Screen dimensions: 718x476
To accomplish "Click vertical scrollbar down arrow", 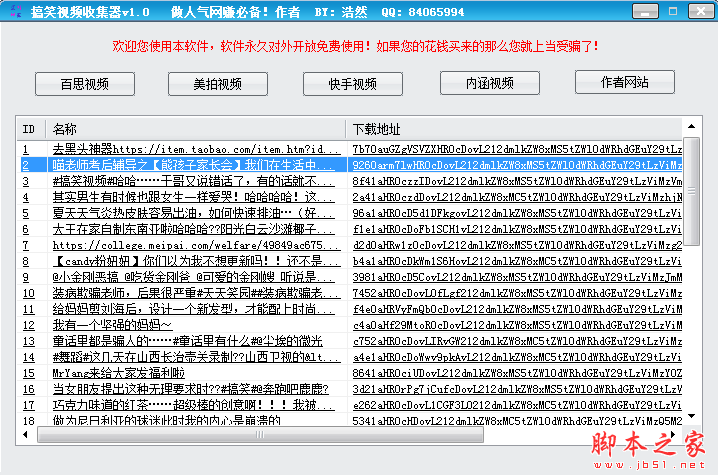I will (691, 422).
